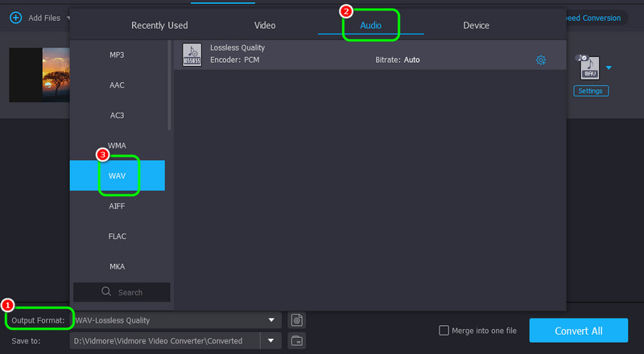The width and height of the screenshot is (644, 354).
Task: Choose FLAC from the format list
Action: (118, 237)
